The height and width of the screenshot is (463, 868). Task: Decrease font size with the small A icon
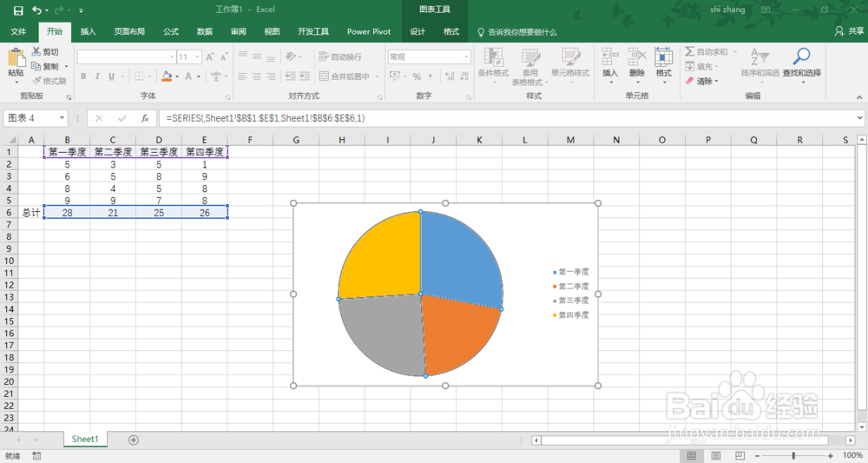[224, 57]
